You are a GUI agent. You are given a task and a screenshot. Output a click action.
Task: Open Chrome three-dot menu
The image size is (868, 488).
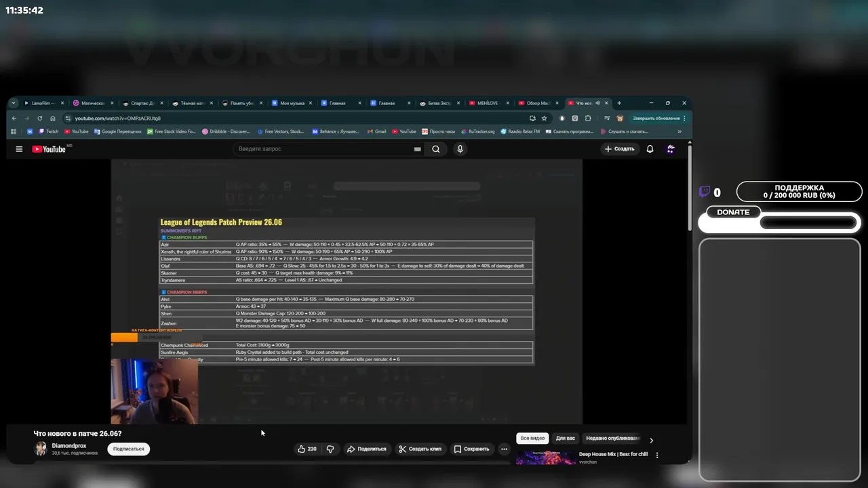point(685,118)
